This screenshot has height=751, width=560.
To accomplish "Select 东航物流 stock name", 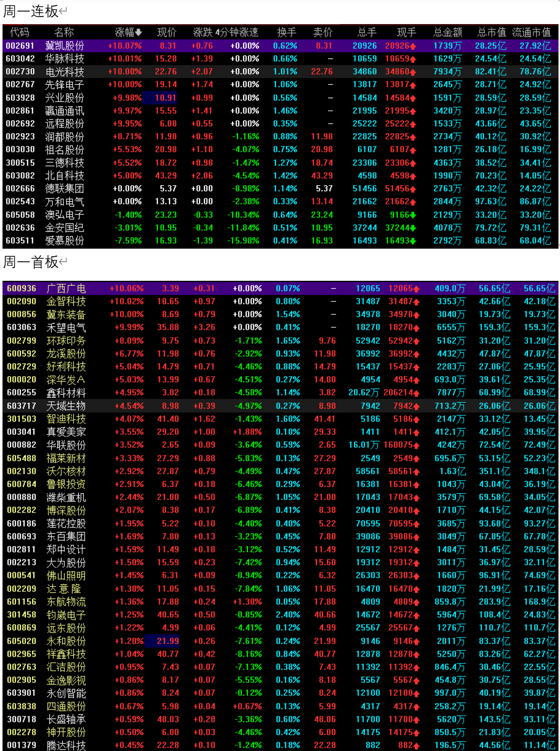I will coord(66,602).
